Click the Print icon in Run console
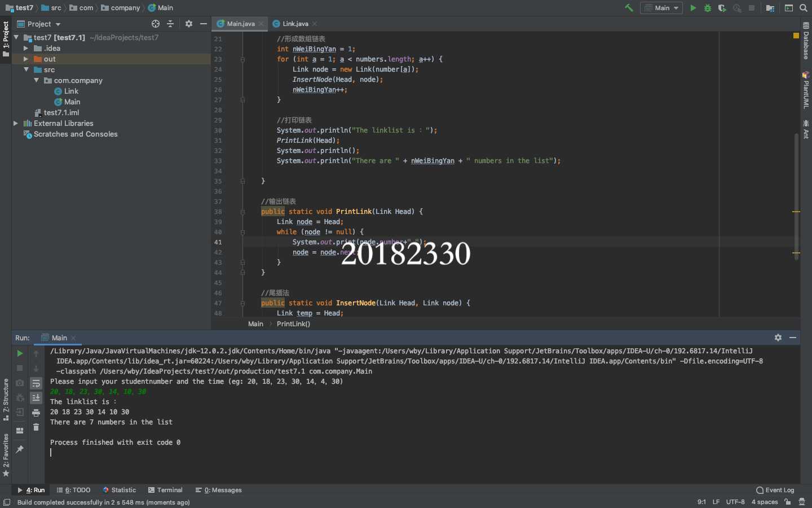Screen dimensions: 812x508 click(x=36, y=413)
